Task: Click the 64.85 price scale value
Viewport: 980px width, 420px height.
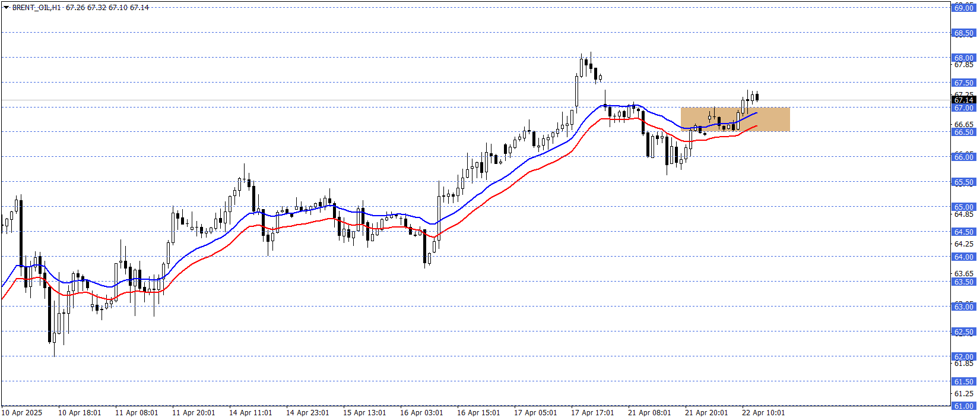Action: click(x=964, y=214)
